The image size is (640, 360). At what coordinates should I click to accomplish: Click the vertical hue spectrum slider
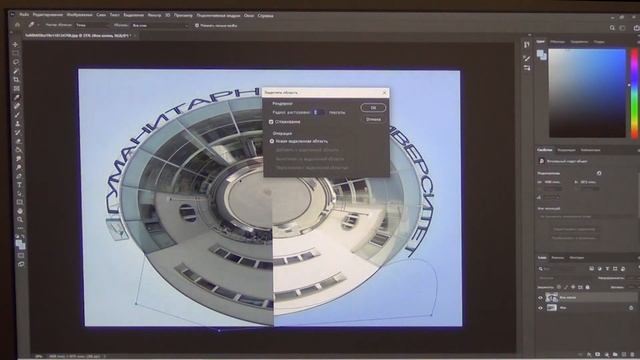click(x=635, y=94)
